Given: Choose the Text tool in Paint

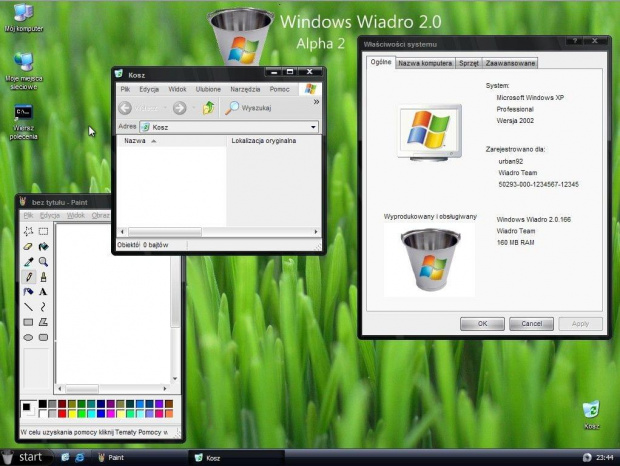Looking at the screenshot, I should (43, 292).
